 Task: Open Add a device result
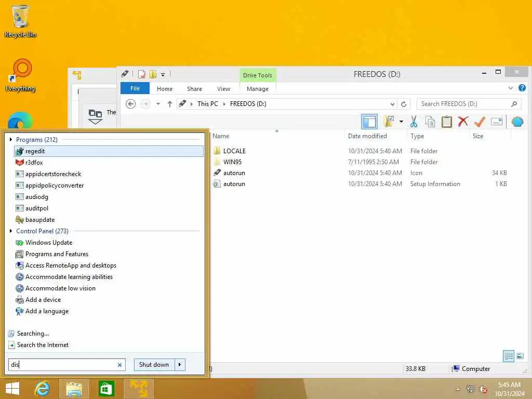pyautogui.click(x=109, y=300)
